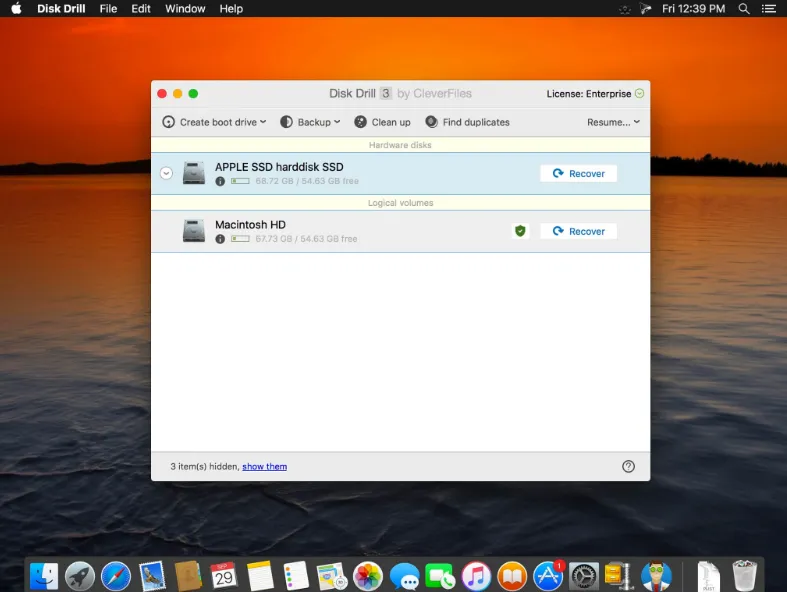Open Launchpad from the Dock
787x592 pixels.
(80, 575)
